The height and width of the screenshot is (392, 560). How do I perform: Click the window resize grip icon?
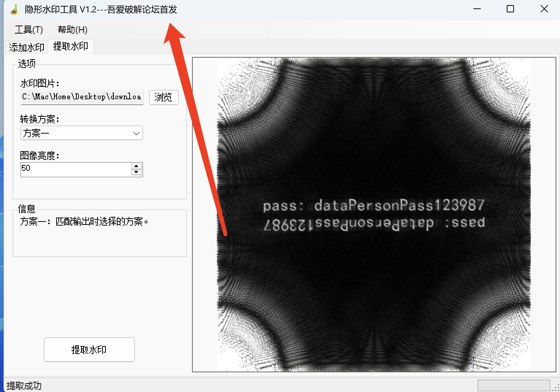pyautogui.click(x=556, y=388)
